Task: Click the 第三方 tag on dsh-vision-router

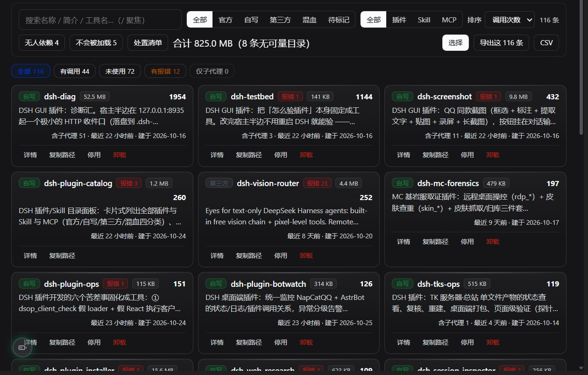Action: 219,183
